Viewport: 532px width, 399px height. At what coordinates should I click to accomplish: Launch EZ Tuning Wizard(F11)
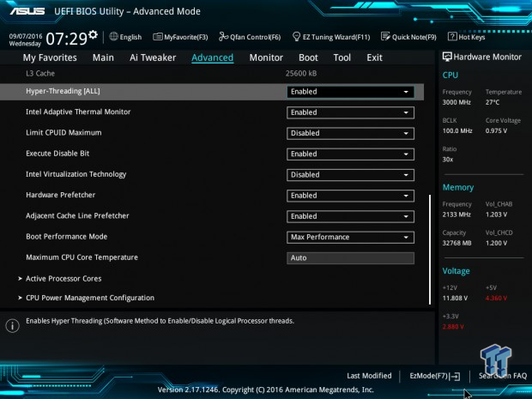point(331,37)
